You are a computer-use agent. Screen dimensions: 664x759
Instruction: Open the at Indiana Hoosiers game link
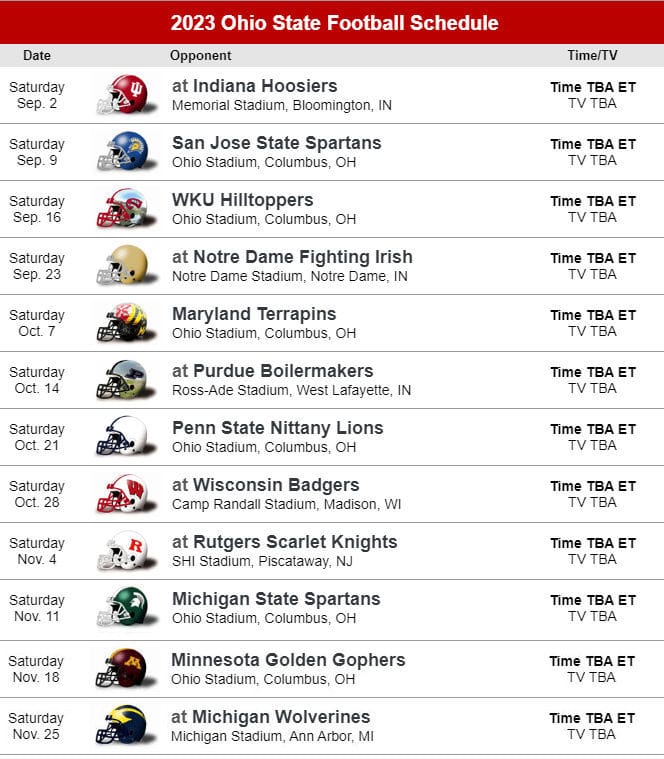pyautogui.click(x=254, y=86)
